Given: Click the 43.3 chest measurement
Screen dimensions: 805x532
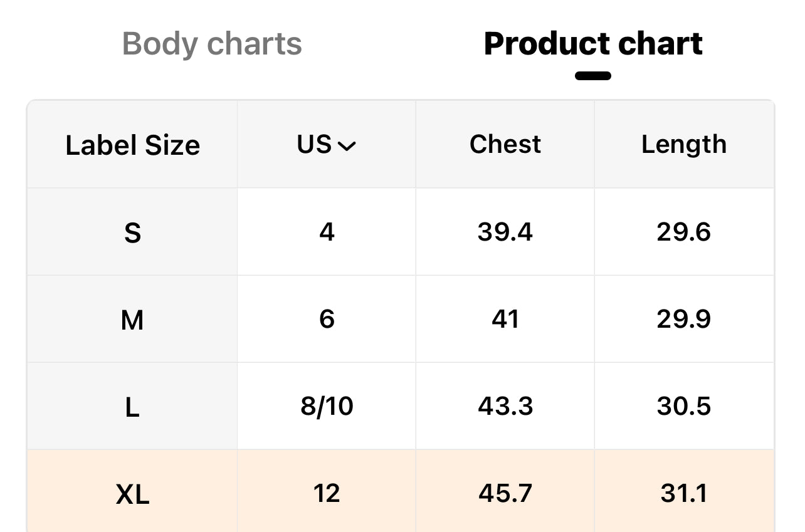Looking at the screenshot, I should click(505, 407).
